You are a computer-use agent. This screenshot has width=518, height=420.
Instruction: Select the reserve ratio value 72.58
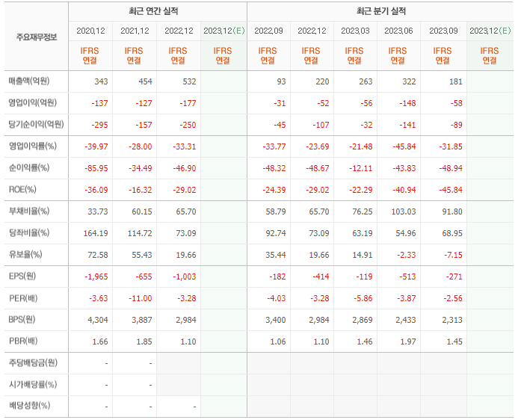[x=98, y=256]
